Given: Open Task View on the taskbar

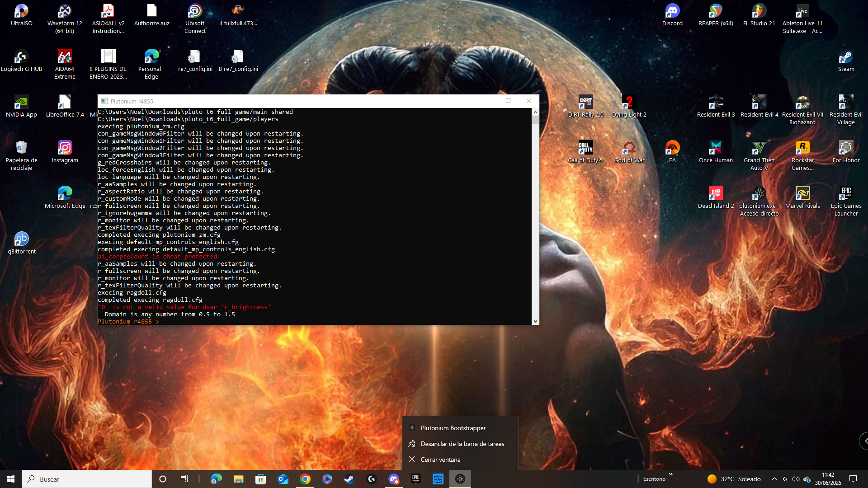Looking at the screenshot, I should (x=184, y=479).
